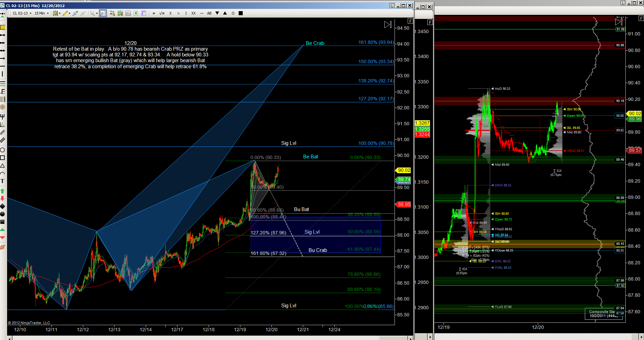Select the ellipse drawing tool in sidebar

(x=2, y=150)
